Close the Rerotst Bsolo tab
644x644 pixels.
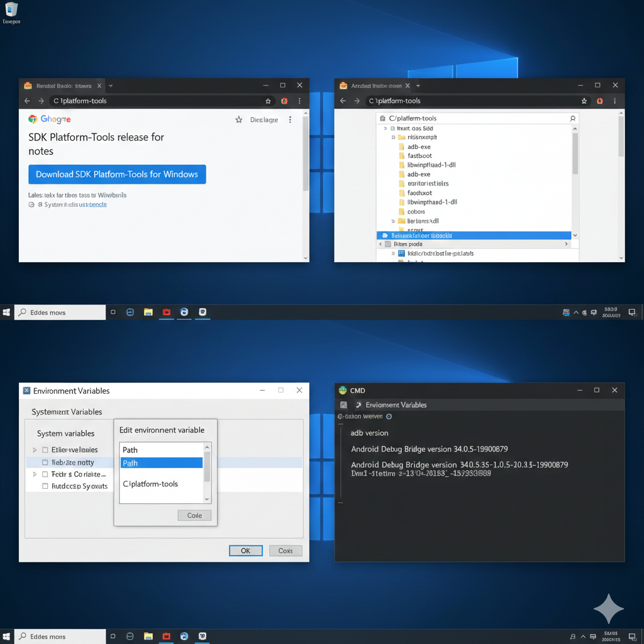pyautogui.click(x=99, y=86)
